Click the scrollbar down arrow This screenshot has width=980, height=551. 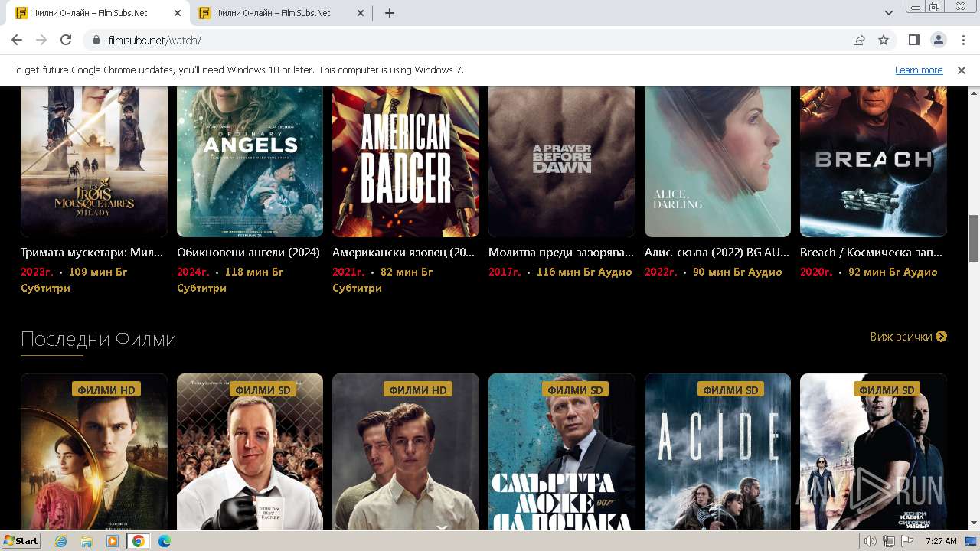click(x=974, y=523)
